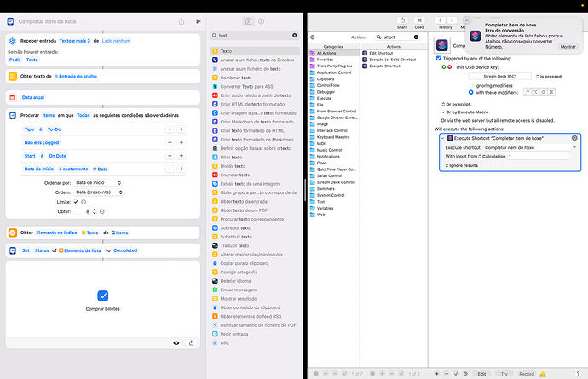The width and height of the screenshot is (588, 379).
Task: Open the action library icon in Shortcuts
Action: pyautogui.click(x=248, y=21)
